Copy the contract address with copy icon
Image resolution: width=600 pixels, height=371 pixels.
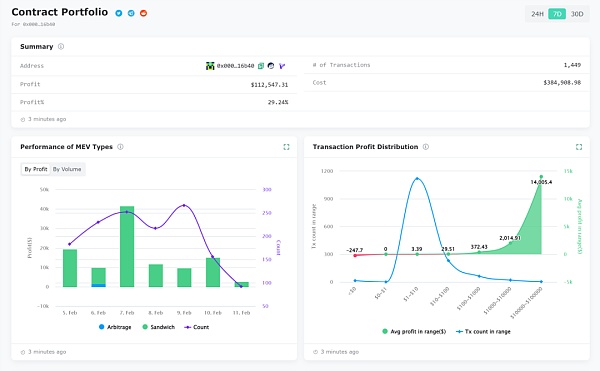(261, 66)
